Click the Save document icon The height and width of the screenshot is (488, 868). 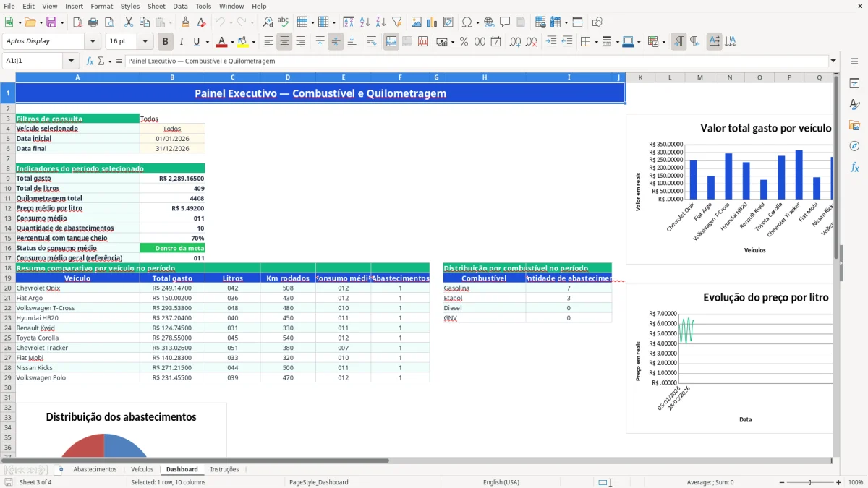tap(51, 22)
